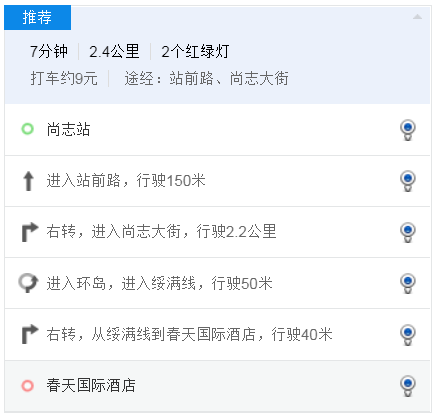Click the map pin for 进入站前路 step
The height and width of the screenshot is (416, 436).
click(408, 181)
